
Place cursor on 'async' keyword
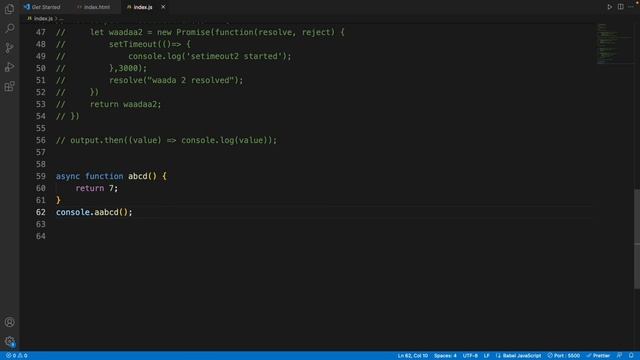tap(68, 176)
